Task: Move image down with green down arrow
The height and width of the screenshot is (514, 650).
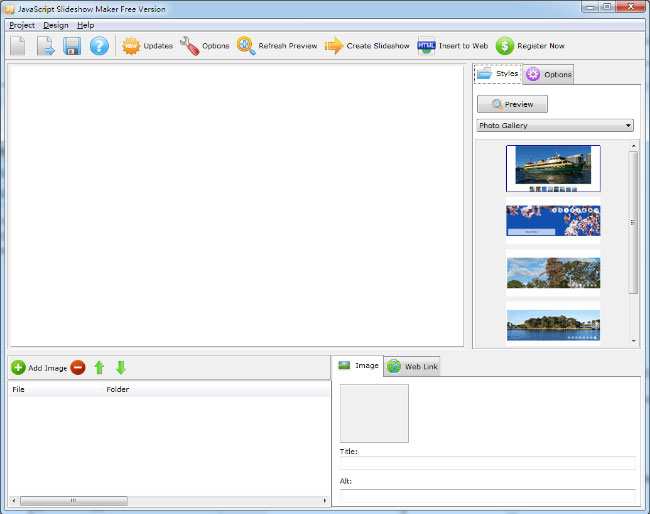Action: tap(121, 368)
